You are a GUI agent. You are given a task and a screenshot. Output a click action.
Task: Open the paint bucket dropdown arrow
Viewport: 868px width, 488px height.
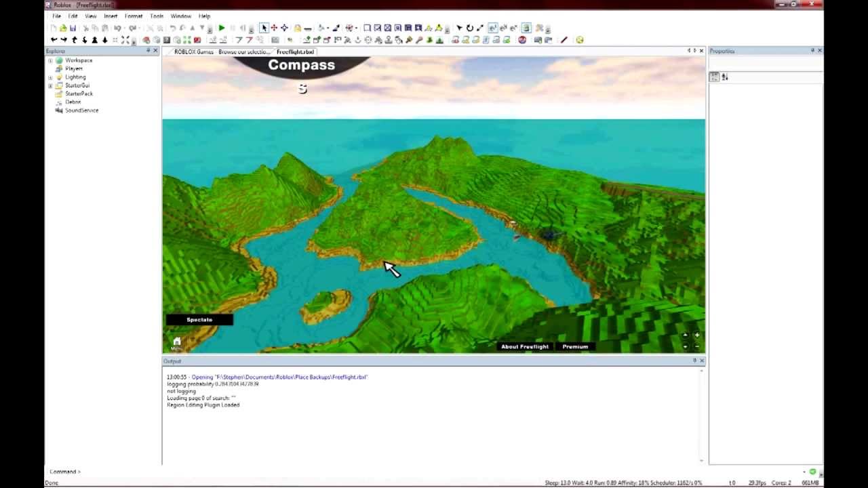[328, 28]
